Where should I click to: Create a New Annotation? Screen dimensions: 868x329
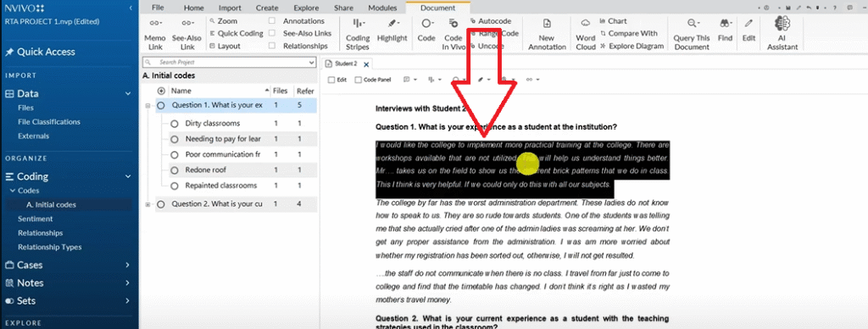point(547,34)
